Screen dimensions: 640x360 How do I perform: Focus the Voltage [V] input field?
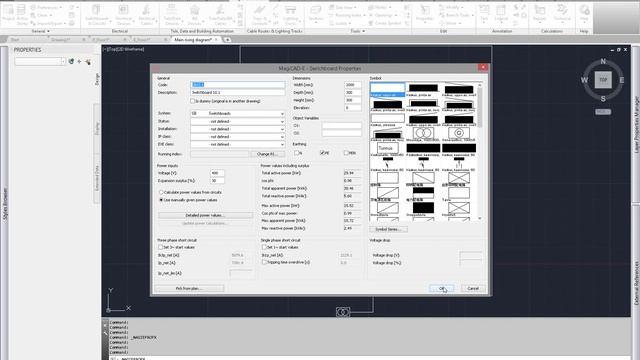pyautogui.click(x=217, y=173)
